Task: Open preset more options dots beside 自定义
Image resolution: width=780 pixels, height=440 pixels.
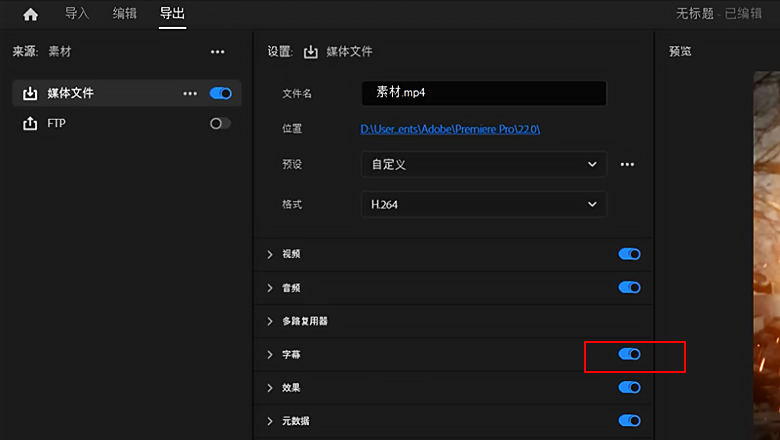Action: tap(627, 165)
